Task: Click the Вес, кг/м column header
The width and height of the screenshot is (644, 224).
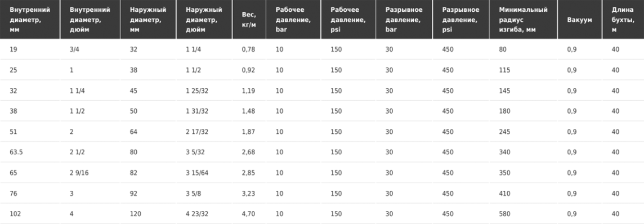Action: click(x=249, y=20)
